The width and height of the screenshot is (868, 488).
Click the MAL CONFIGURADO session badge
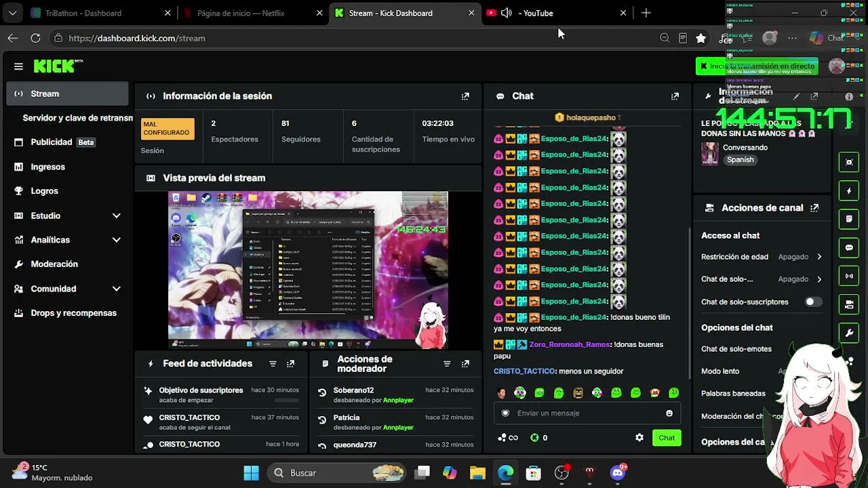167,129
